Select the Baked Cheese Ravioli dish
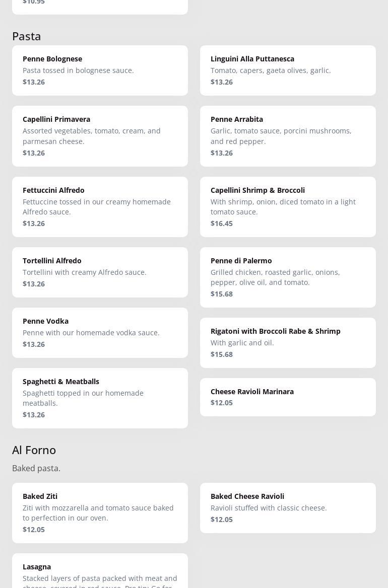The width and height of the screenshot is (388, 588). [x=288, y=507]
